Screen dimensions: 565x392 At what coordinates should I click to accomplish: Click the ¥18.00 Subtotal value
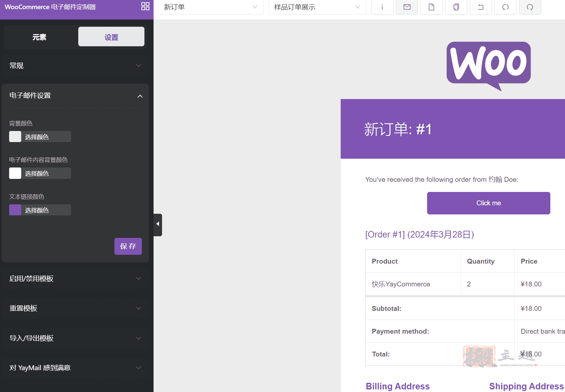coord(531,309)
